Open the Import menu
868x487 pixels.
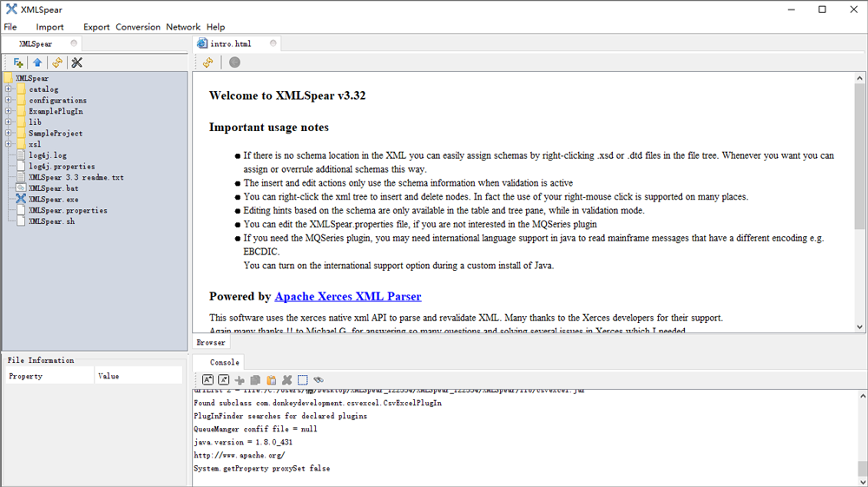[49, 27]
